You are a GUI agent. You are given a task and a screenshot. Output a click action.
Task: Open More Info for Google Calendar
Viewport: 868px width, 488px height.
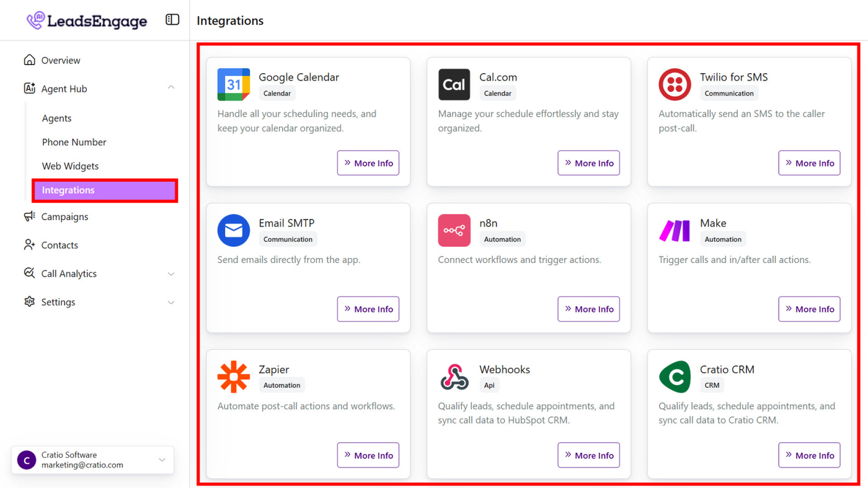coord(368,163)
